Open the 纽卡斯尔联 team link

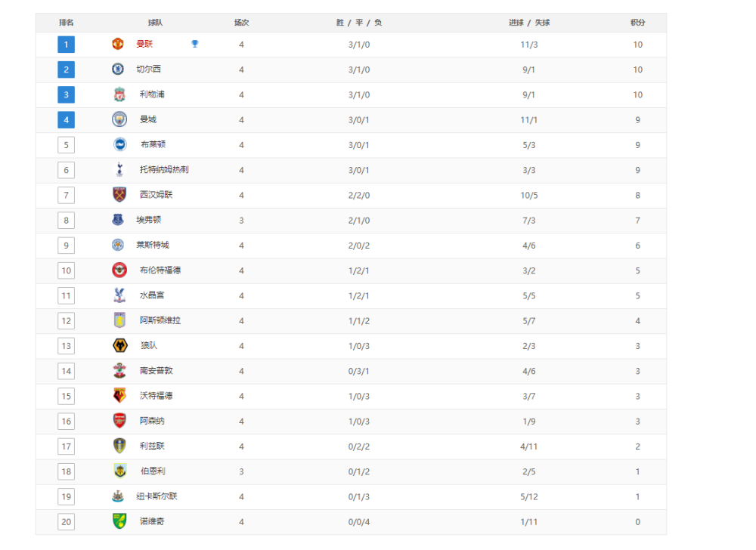coord(156,496)
